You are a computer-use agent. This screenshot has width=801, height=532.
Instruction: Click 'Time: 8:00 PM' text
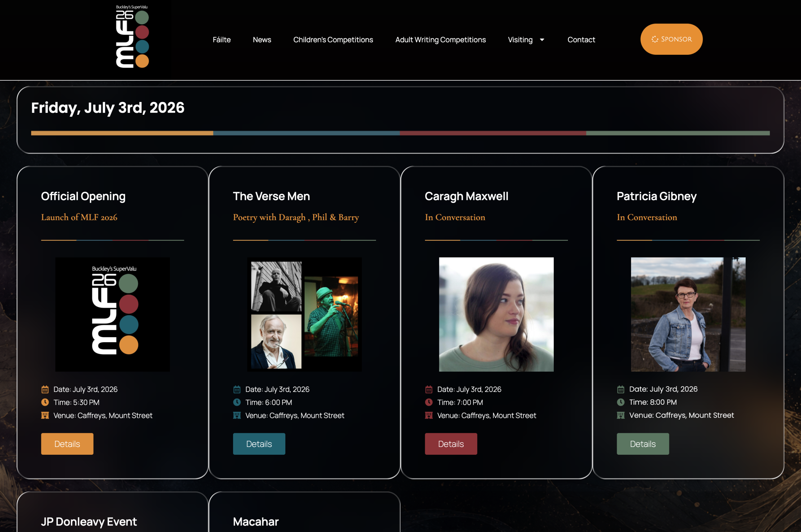[653, 402]
